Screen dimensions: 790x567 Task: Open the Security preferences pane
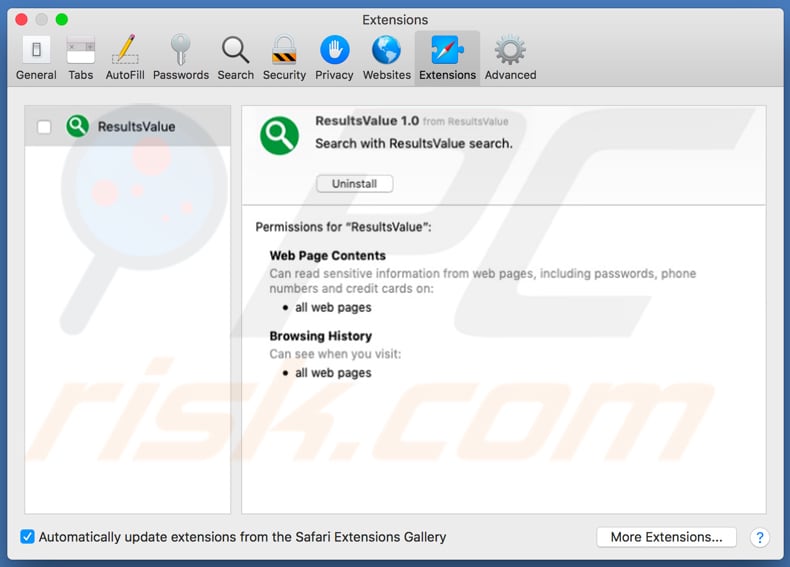click(x=284, y=58)
